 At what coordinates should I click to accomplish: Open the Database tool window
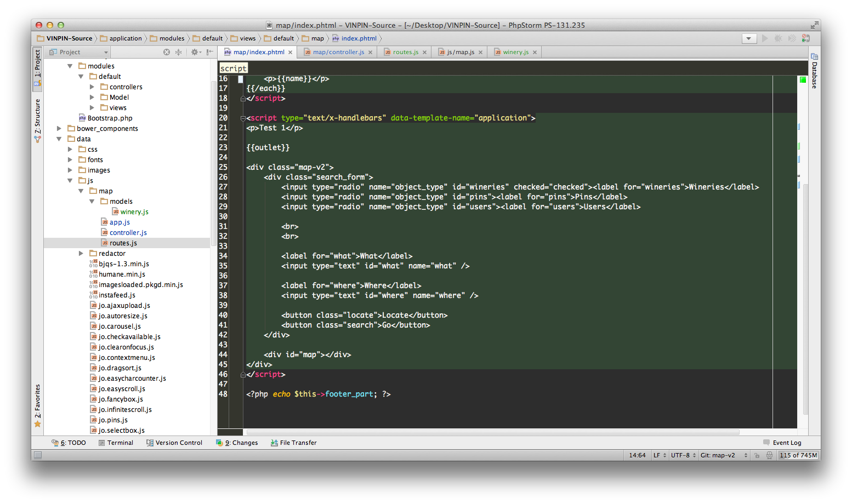click(814, 71)
